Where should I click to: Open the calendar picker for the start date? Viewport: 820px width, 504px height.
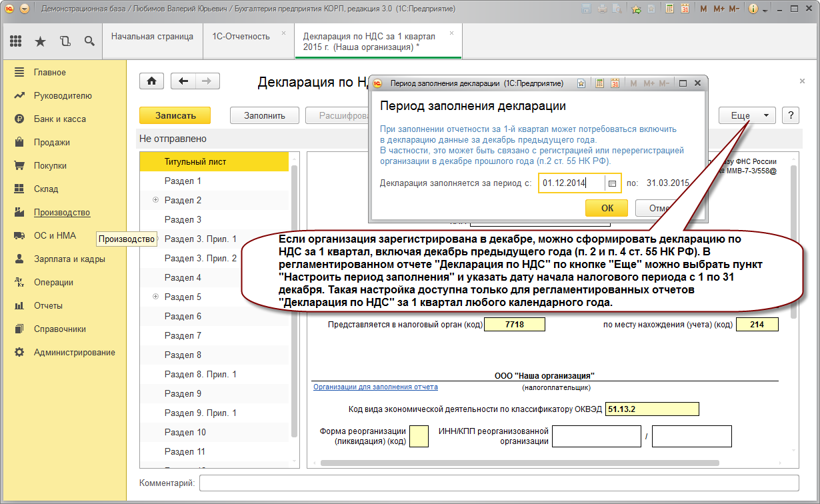pos(613,183)
